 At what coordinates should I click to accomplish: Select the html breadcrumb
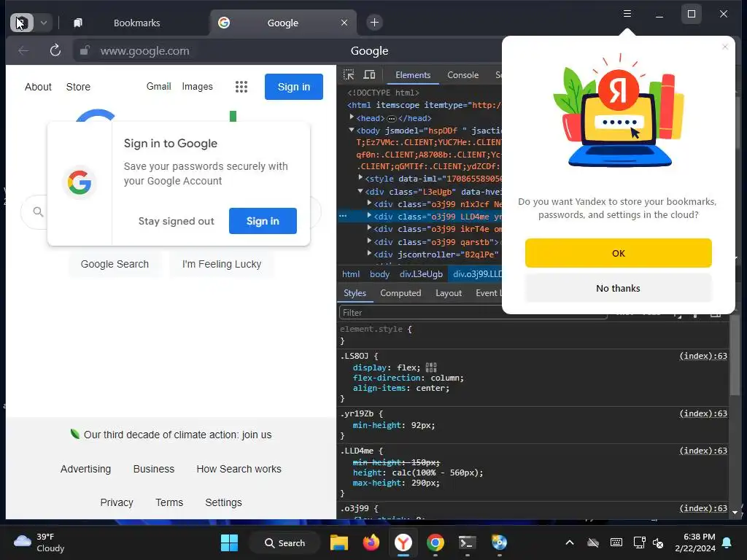point(351,274)
